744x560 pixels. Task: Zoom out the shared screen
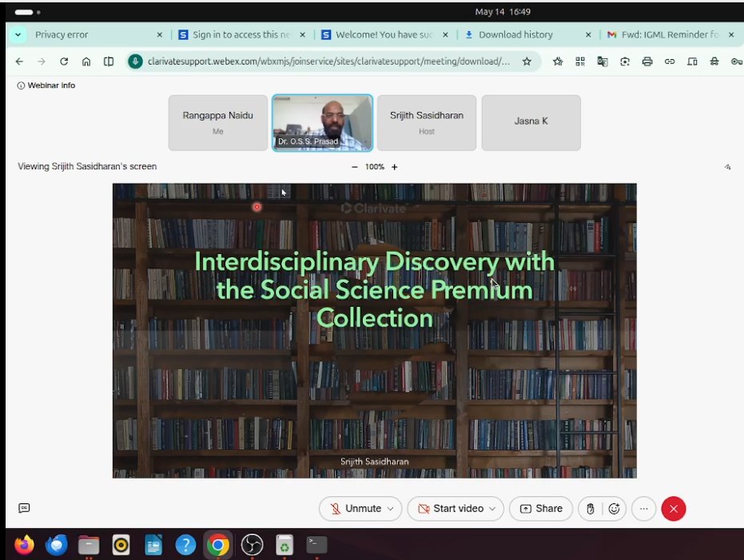pyautogui.click(x=355, y=167)
